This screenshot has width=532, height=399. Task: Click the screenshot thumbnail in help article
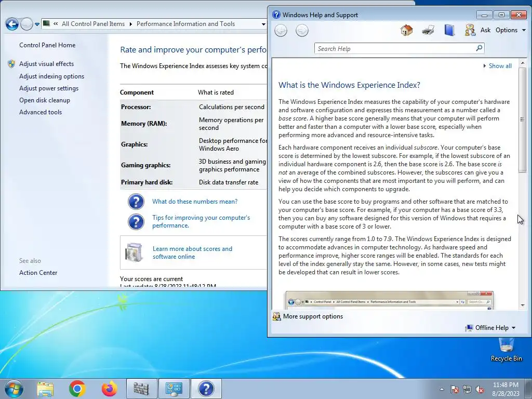pos(390,300)
